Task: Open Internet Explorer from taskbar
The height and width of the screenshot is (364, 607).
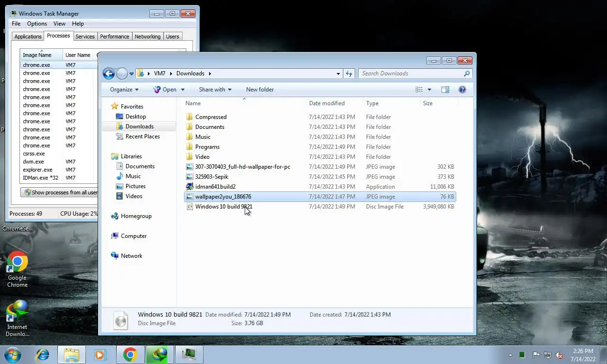Action: click(x=43, y=355)
